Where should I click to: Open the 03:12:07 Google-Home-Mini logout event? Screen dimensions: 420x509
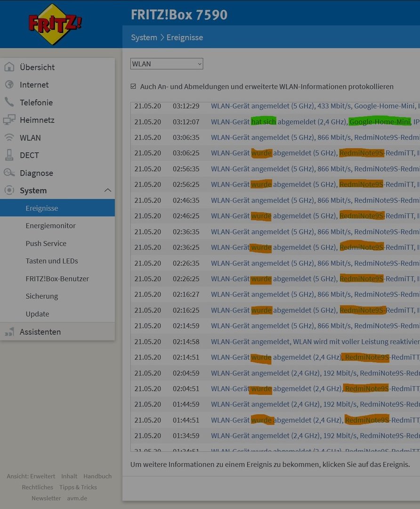(275, 122)
